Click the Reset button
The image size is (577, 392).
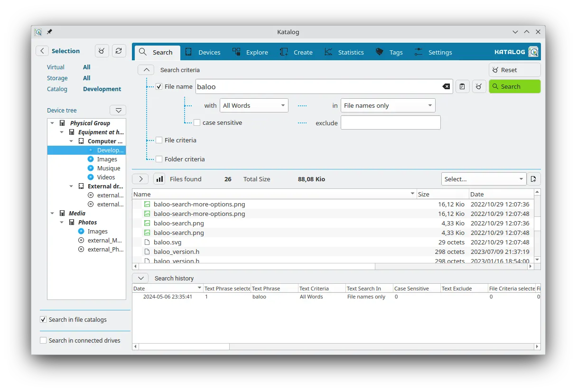pyautogui.click(x=515, y=70)
